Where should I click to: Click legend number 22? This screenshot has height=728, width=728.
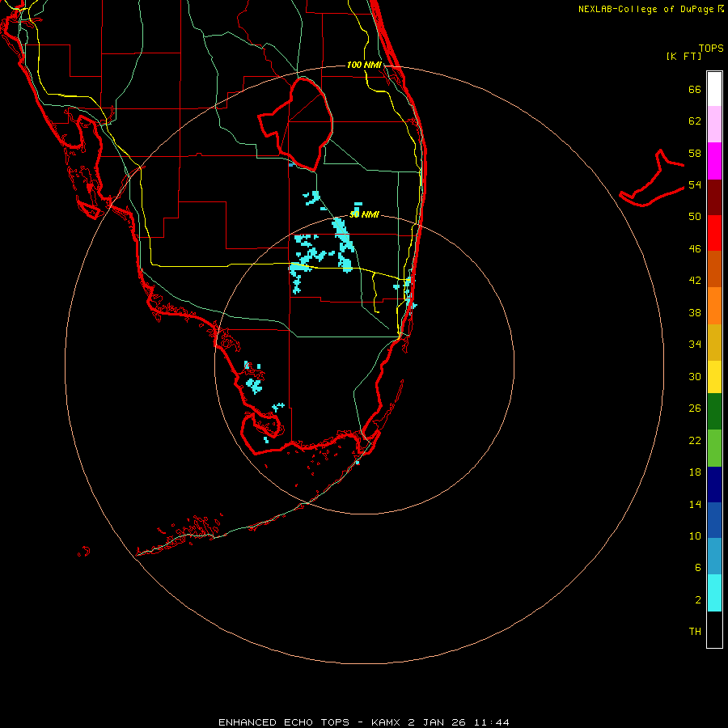695,440
